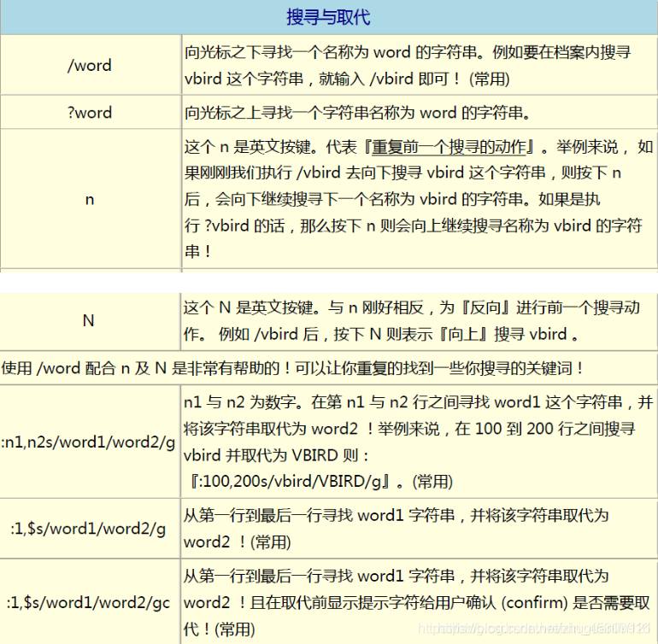Image resolution: width=658 pixels, height=644 pixels.
Task: Click the table header 搜寻与取代
Action: [328, 17]
